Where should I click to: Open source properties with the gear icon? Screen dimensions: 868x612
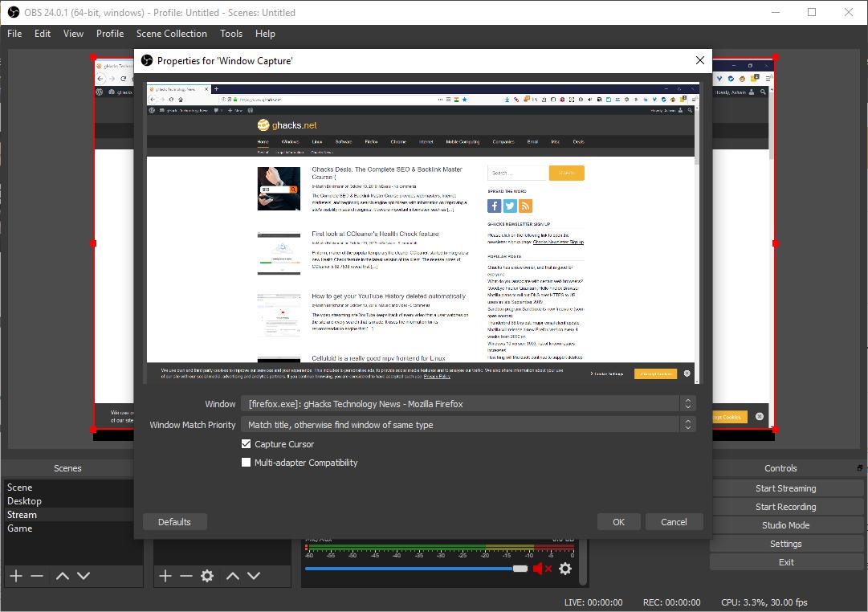207,576
